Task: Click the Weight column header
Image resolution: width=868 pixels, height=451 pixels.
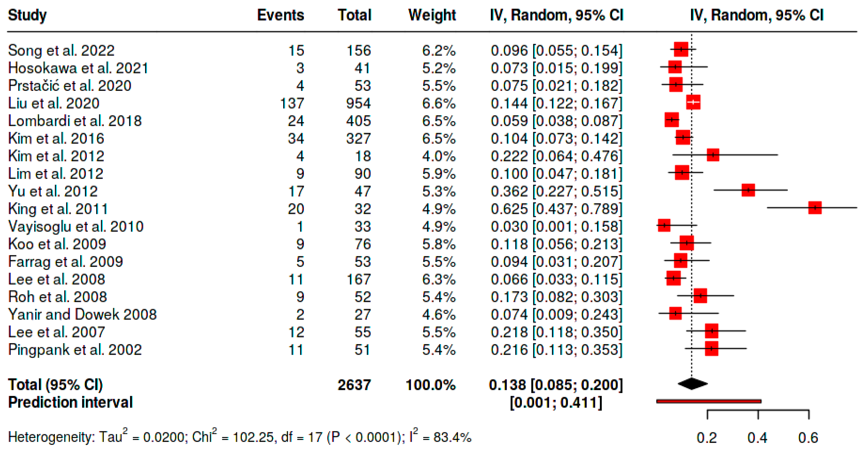Action: point(432,15)
